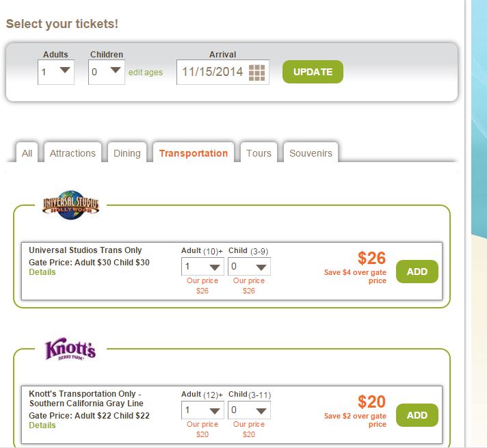Click the edit ages link
Image resolution: width=487 pixels, height=448 pixels.
146,73
